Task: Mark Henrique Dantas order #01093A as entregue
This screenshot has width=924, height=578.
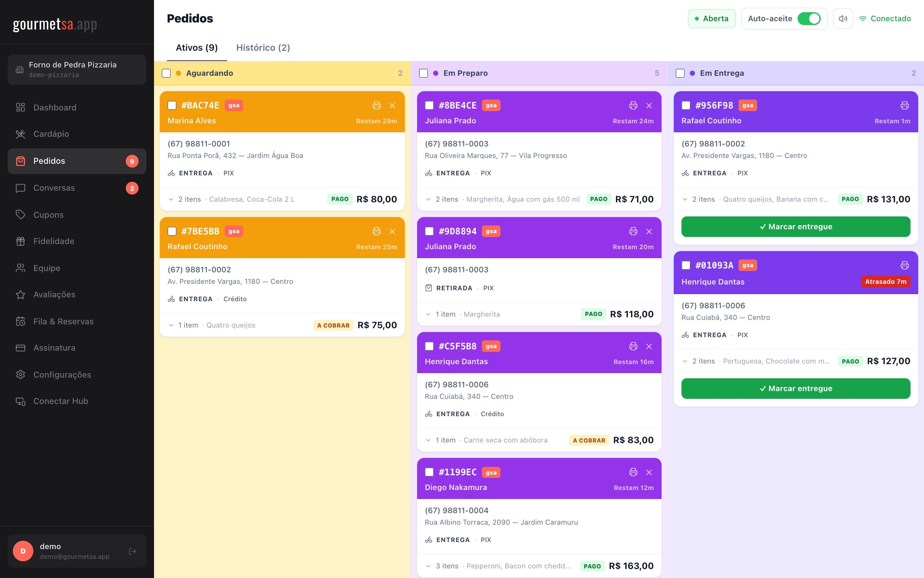Action: click(796, 389)
